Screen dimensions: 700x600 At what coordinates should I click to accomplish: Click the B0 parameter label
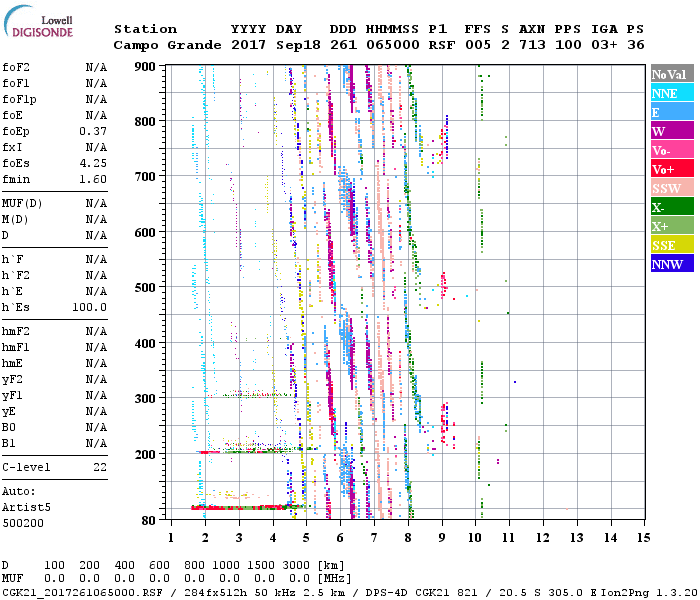pyautogui.click(x=9, y=427)
